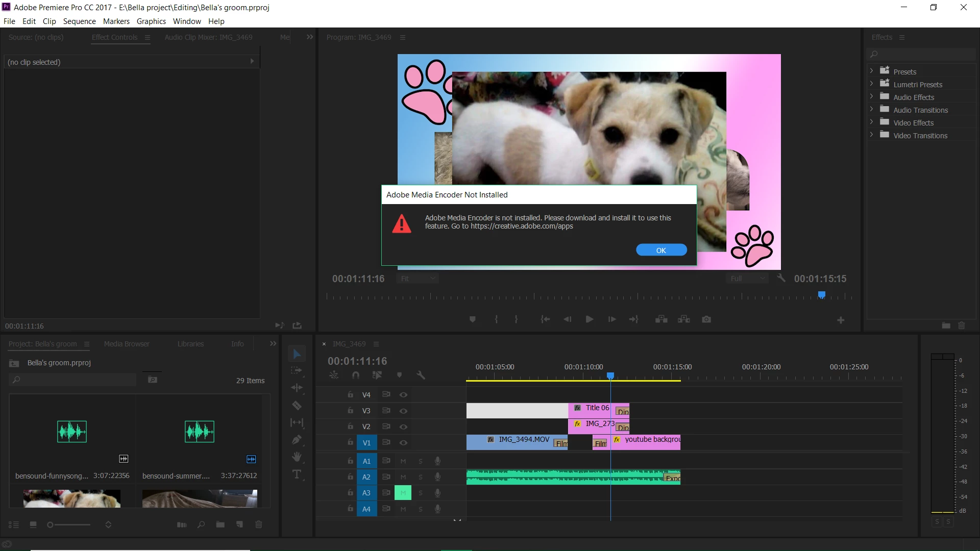980x551 pixels.
Task: Hide track V3 with eye icon
Action: click(403, 411)
